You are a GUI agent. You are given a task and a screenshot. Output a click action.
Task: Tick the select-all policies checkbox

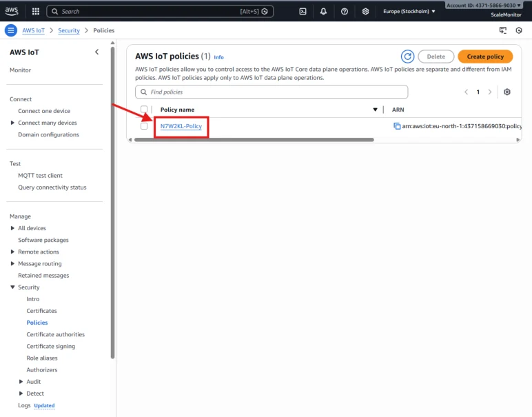[144, 110]
